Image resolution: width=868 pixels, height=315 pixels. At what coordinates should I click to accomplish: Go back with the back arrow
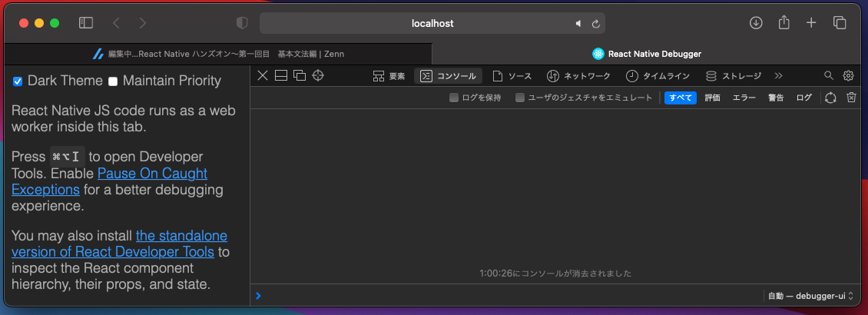pos(116,23)
